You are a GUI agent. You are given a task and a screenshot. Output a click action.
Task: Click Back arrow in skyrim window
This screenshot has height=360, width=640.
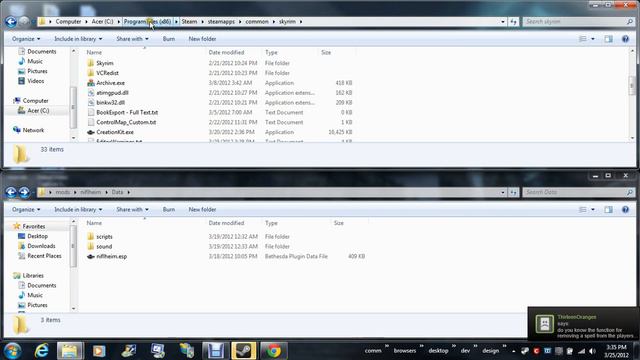click(x=11, y=22)
